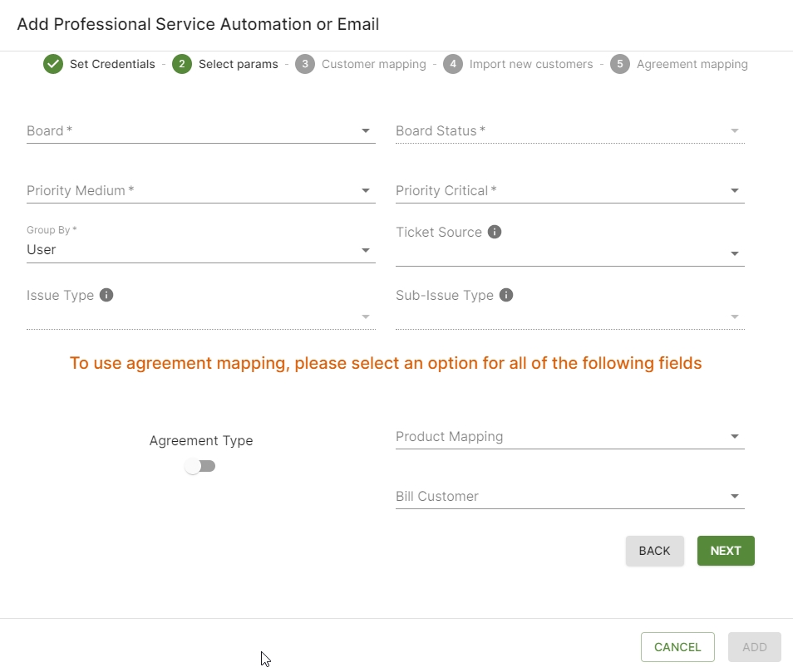Open the Board dropdown

201,131
